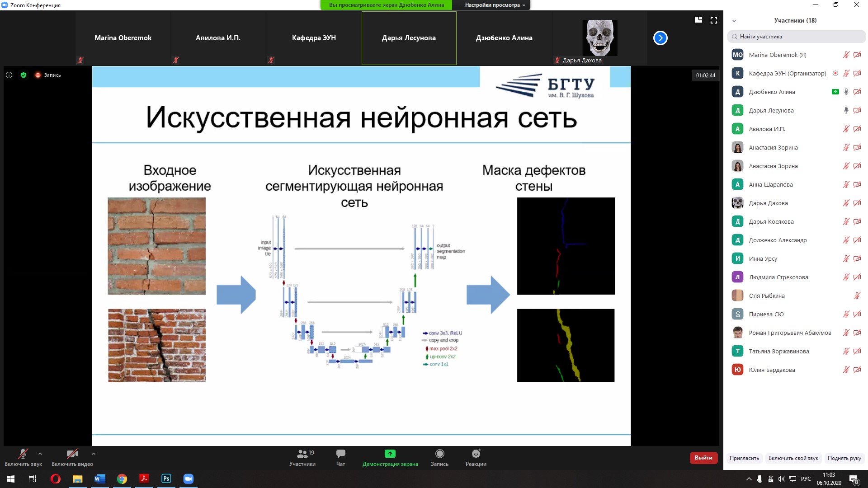Select Авилова И.П. video tile

[218, 38]
